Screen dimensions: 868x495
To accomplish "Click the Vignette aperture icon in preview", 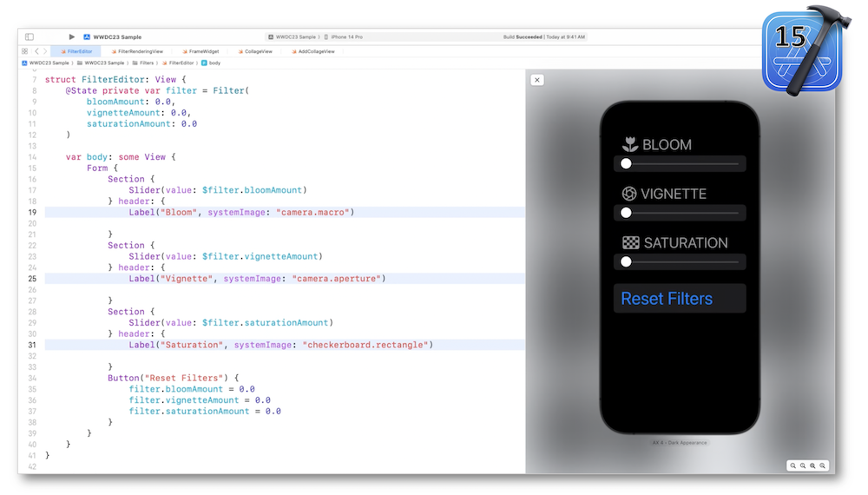I will tap(628, 194).
